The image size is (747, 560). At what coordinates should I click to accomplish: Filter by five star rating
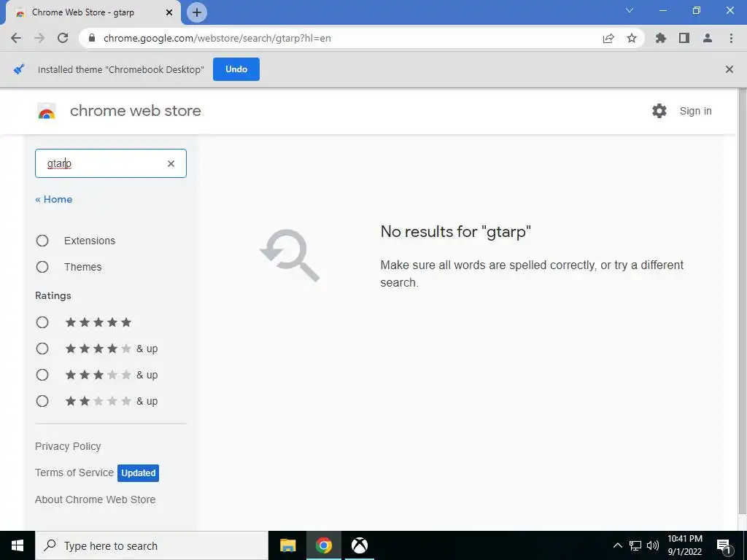point(42,322)
